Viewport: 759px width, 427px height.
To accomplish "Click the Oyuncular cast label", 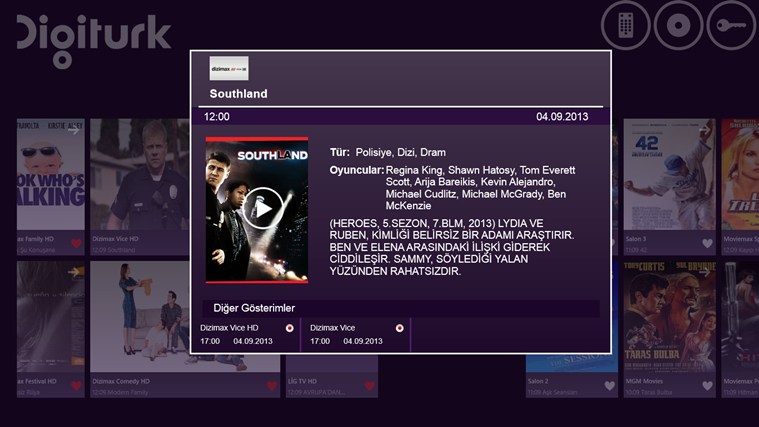I will [357, 170].
